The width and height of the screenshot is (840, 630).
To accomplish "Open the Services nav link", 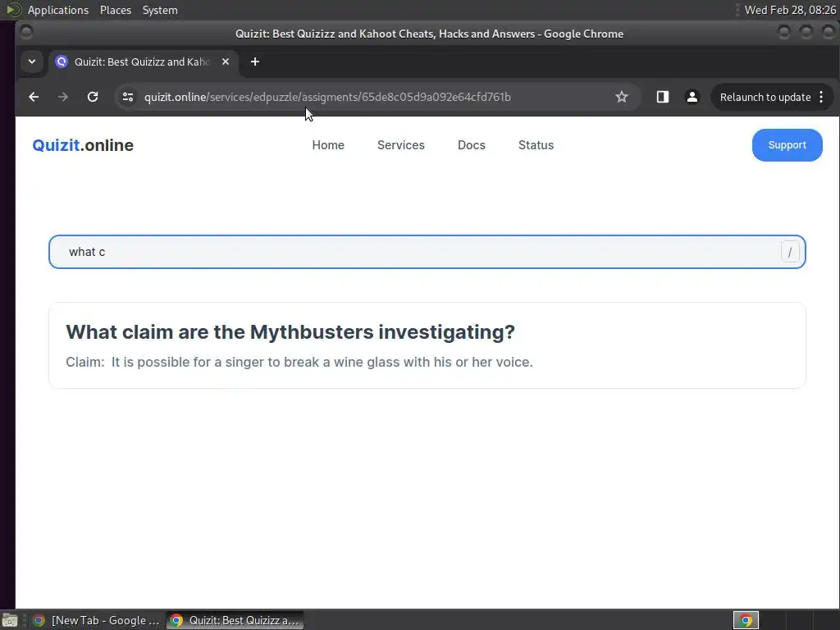I will pyautogui.click(x=400, y=145).
